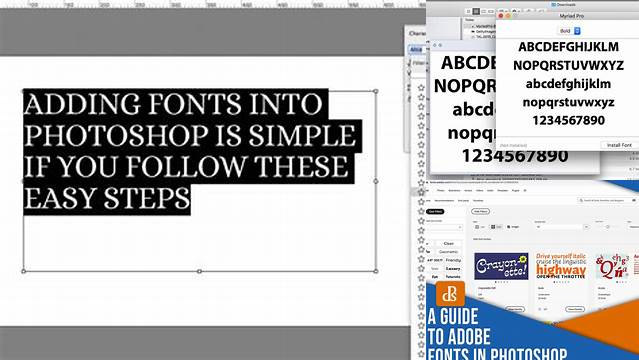The height and width of the screenshot is (360, 639).
Task: Open the Crayonette font thumbnail
Action: pyautogui.click(x=501, y=266)
